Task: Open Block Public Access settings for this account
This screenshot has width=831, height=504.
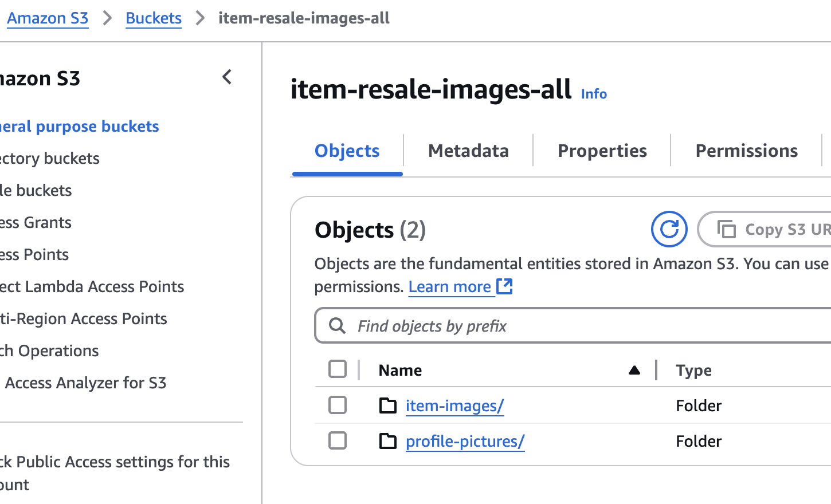Action: point(115,473)
